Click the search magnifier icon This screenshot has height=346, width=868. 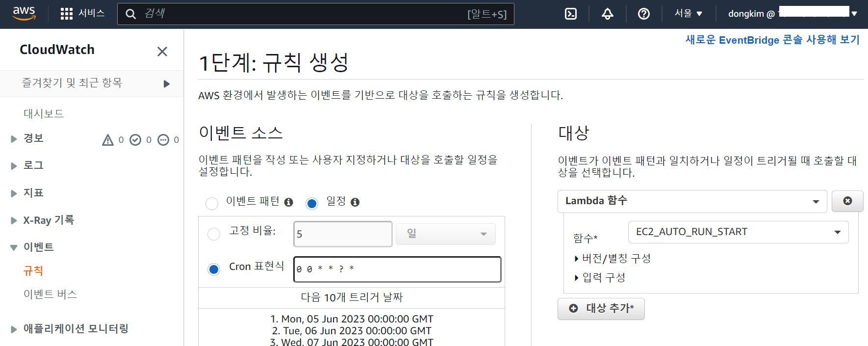[130, 14]
